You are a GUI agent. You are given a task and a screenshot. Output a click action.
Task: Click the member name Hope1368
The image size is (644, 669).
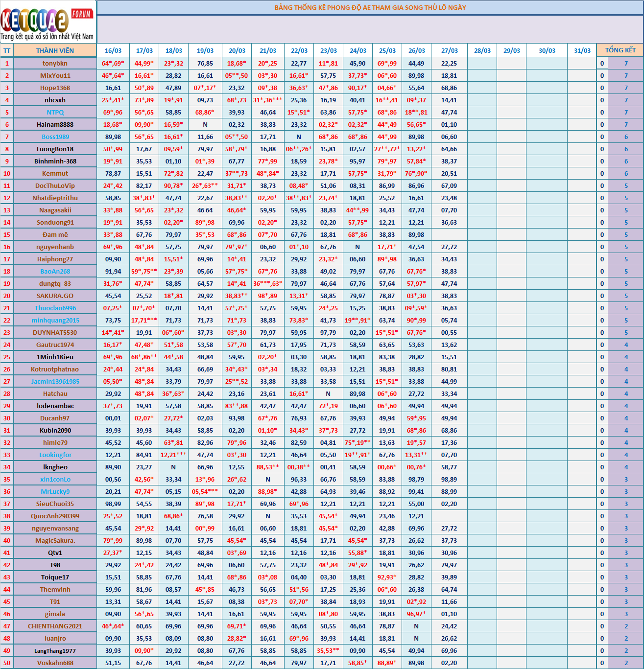(x=55, y=88)
